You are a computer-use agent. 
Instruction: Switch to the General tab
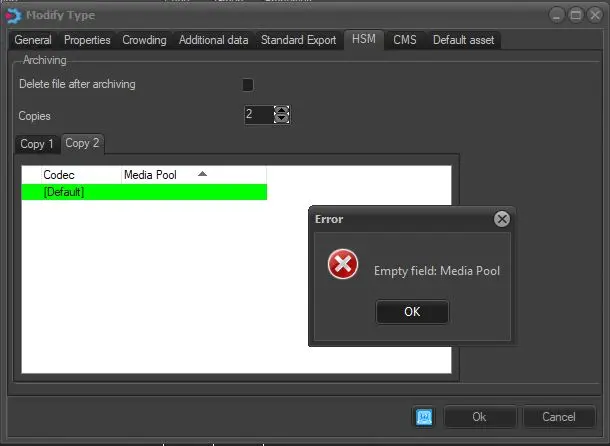pyautogui.click(x=33, y=40)
